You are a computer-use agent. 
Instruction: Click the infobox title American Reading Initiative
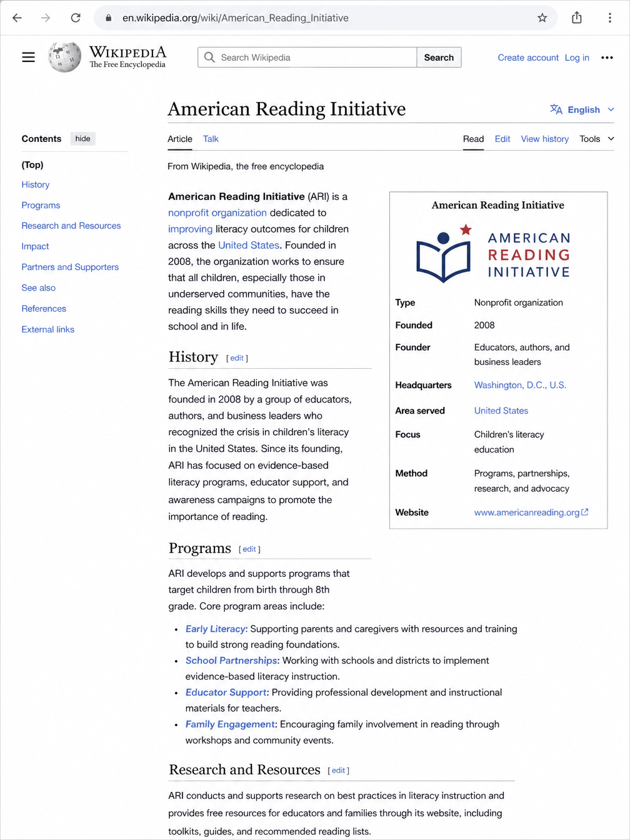(x=498, y=205)
